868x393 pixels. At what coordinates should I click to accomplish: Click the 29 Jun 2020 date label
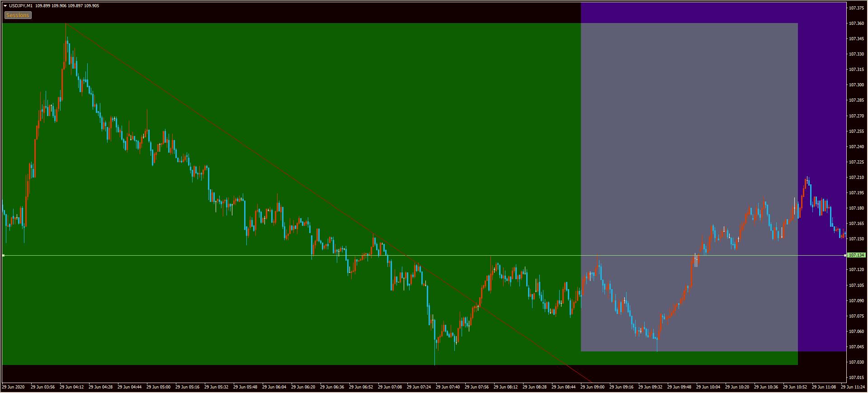(x=14, y=387)
